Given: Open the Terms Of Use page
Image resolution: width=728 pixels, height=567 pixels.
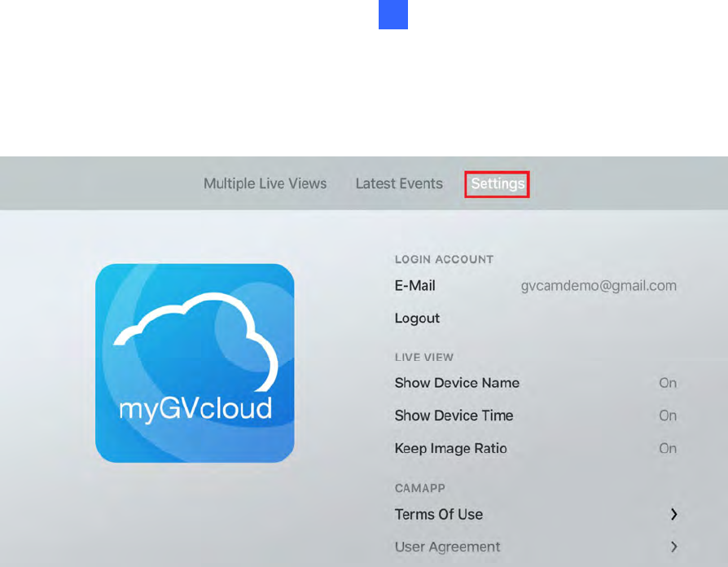Looking at the screenshot, I should (x=535, y=515).
